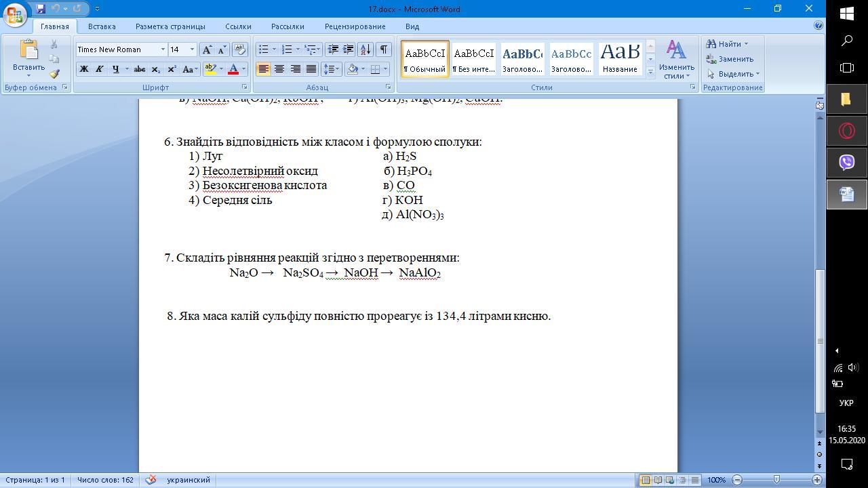868x488 pixels.
Task: Sort the selected text
Action: coord(366,49)
